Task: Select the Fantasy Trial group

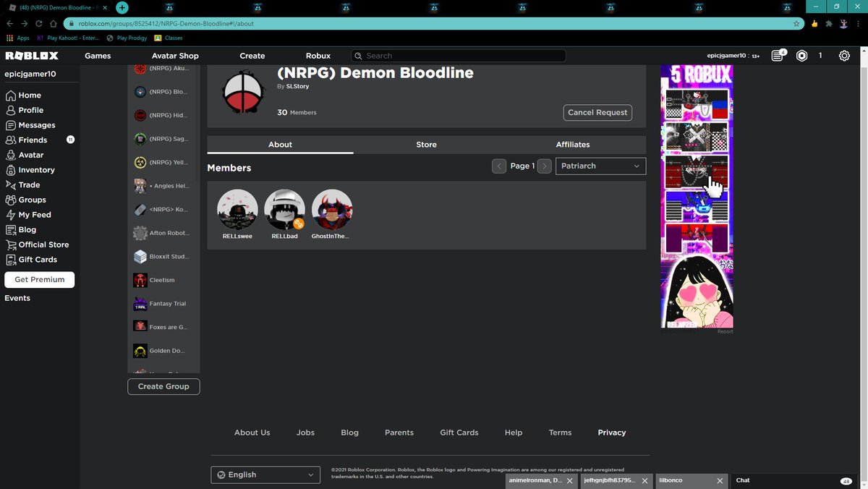Action: (x=163, y=304)
